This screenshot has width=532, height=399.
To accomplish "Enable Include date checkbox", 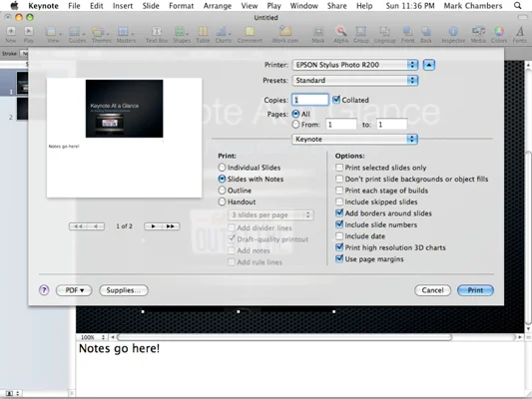I will pyautogui.click(x=339, y=236).
